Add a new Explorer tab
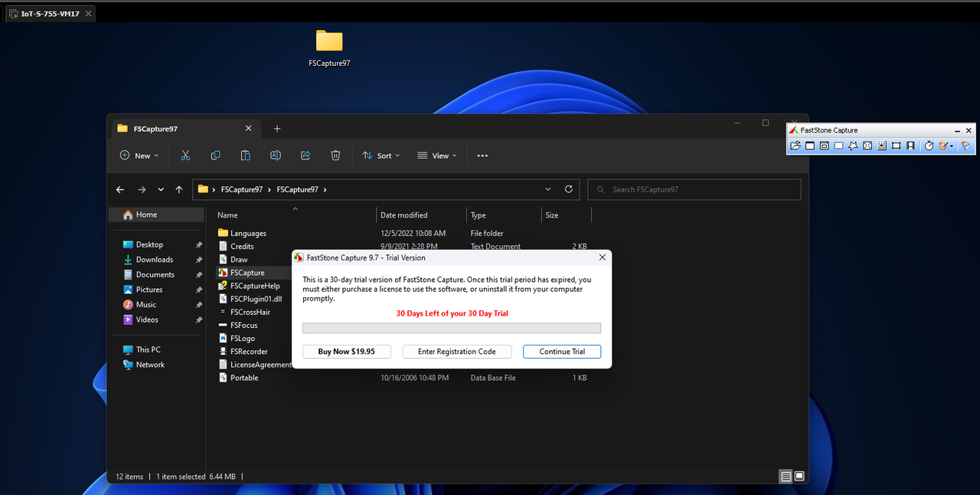 point(277,129)
